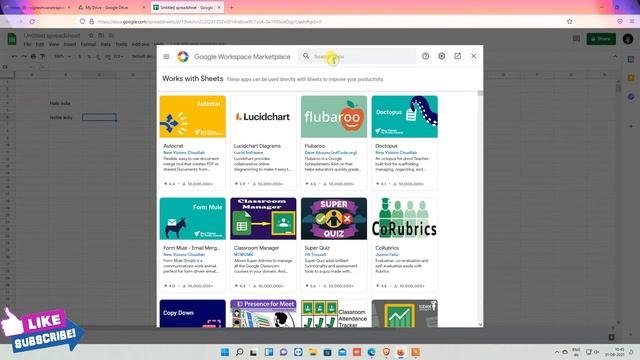Click the Super Quiz title text
Image resolution: width=640 pixels, height=360 pixels.
pos(317,248)
